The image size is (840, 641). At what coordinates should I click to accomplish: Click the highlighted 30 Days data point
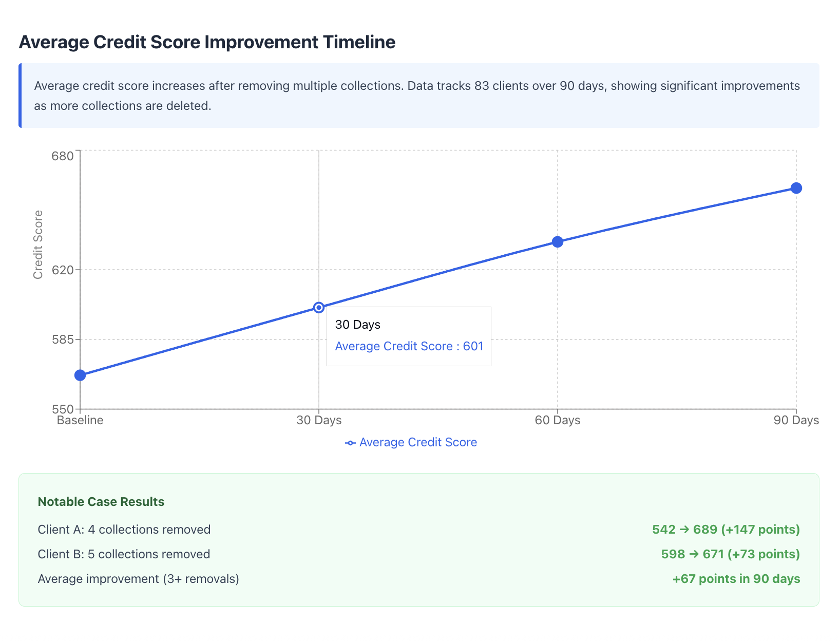pos(319,308)
